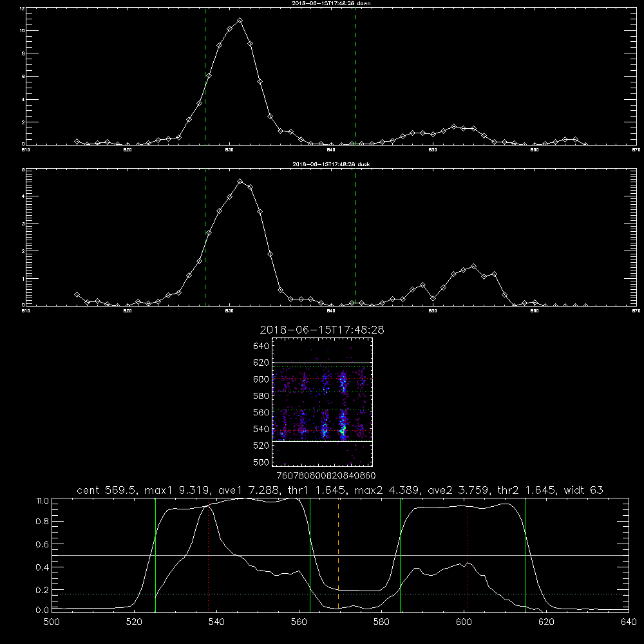Click the x-axis label 640 on bottom plot
The width and height of the screenshot is (644, 644).
point(629,621)
